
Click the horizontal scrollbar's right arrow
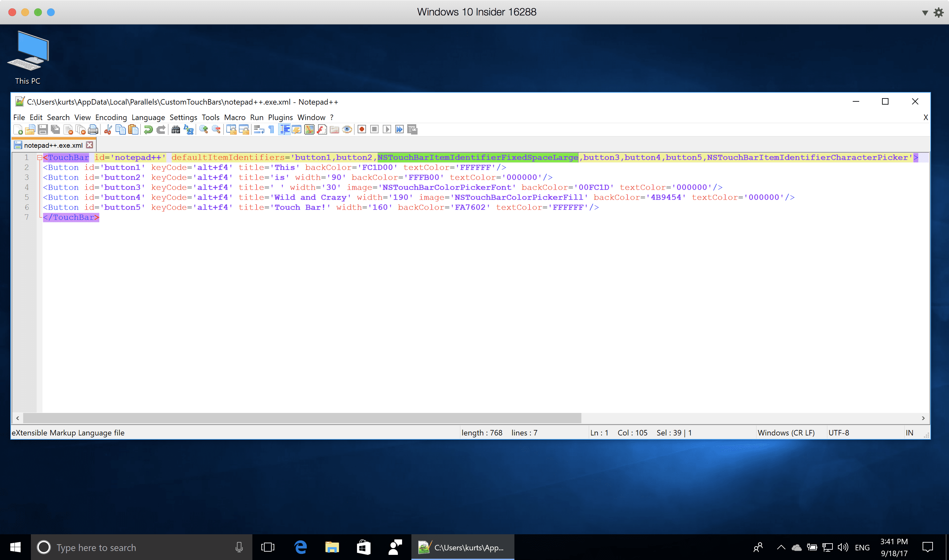[x=923, y=418]
